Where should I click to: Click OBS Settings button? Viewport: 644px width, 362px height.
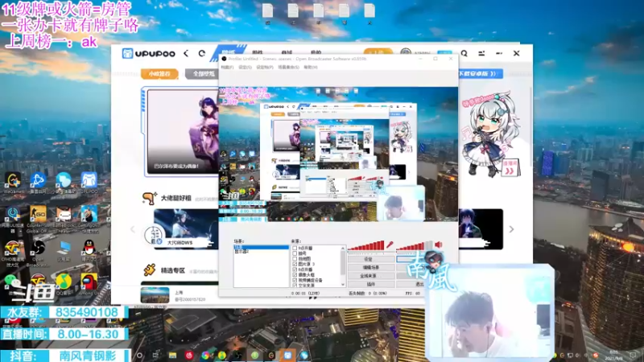371,259
